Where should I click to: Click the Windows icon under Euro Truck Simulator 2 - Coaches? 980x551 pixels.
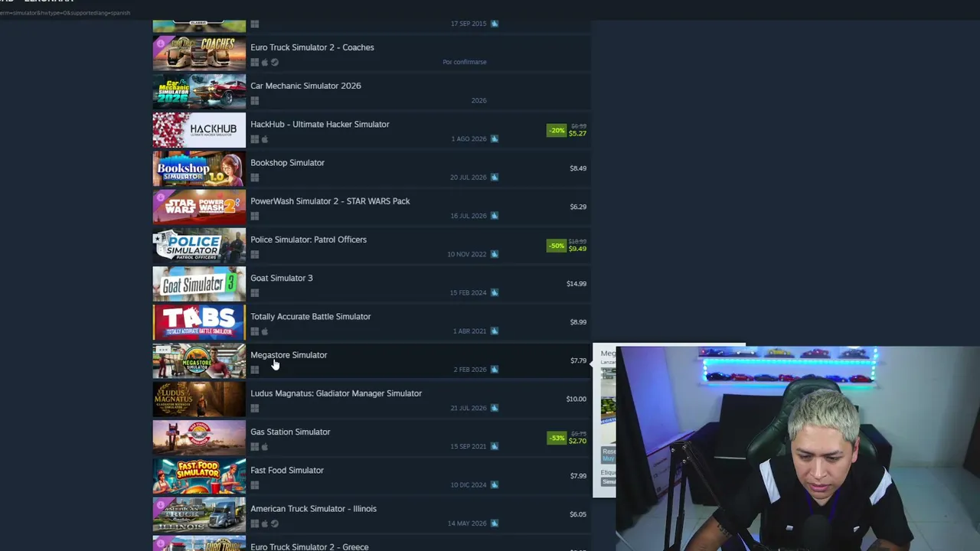[x=255, y=62]
